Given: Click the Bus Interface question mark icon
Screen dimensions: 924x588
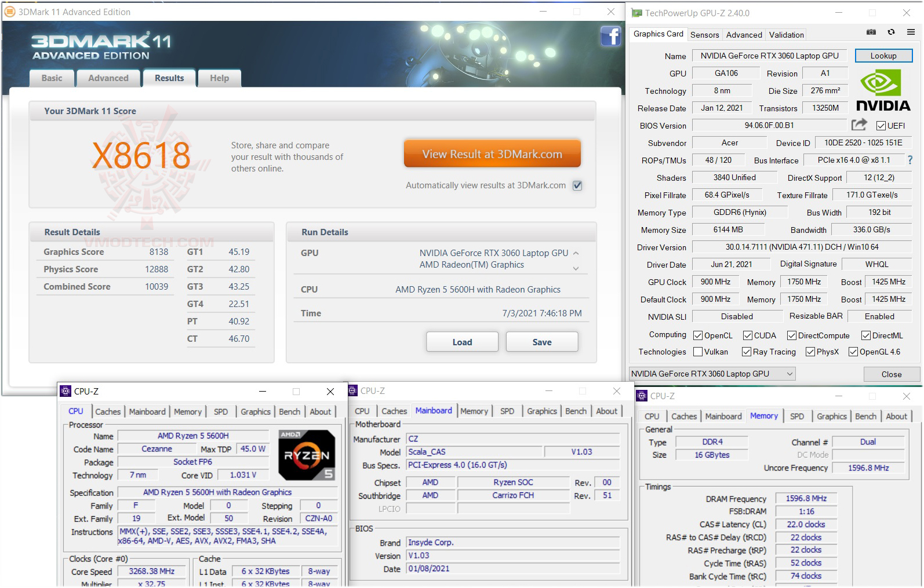Looking at the screenshot, I should [910, 160].
